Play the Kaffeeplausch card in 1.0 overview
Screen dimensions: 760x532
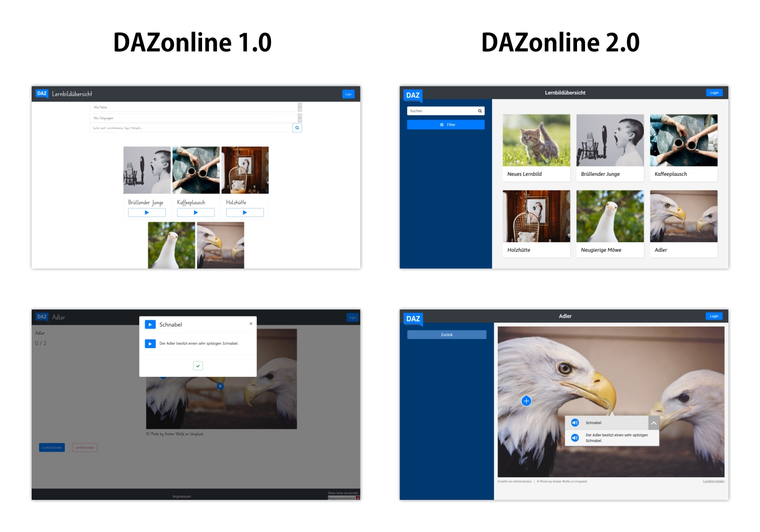[196, 212]
